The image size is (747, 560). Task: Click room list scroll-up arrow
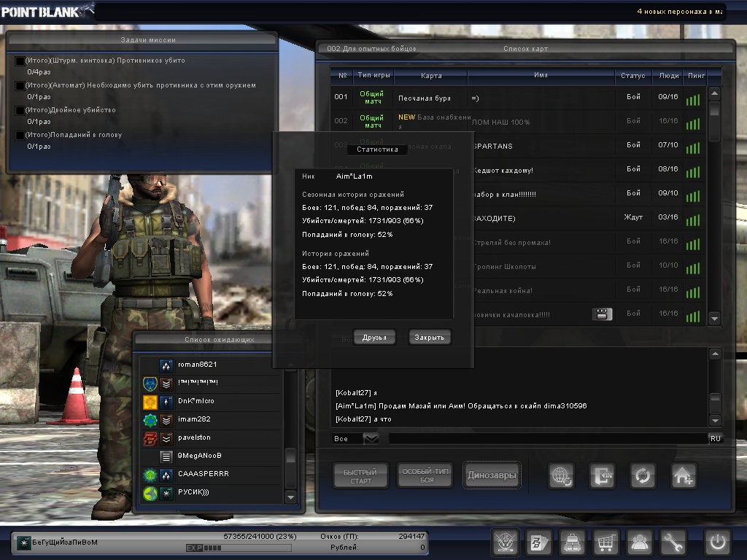click(x=714, y=93)
